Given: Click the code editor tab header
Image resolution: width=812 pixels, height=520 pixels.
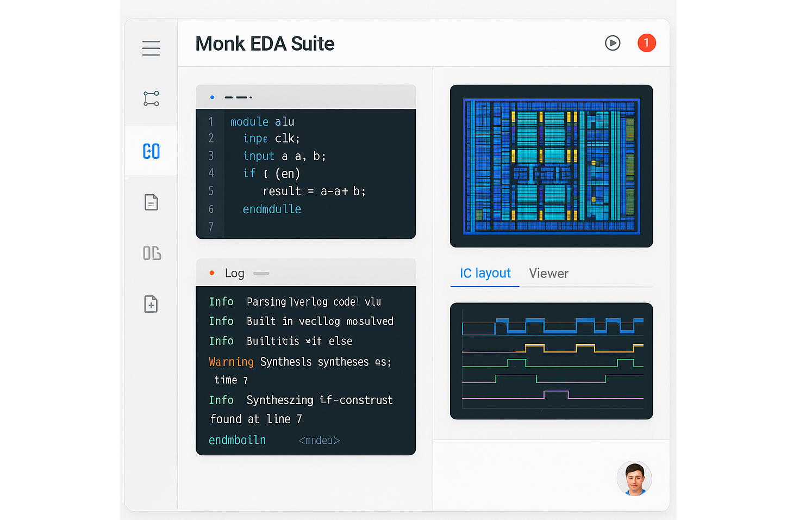Looking at the screenshot, I should 305,97.
